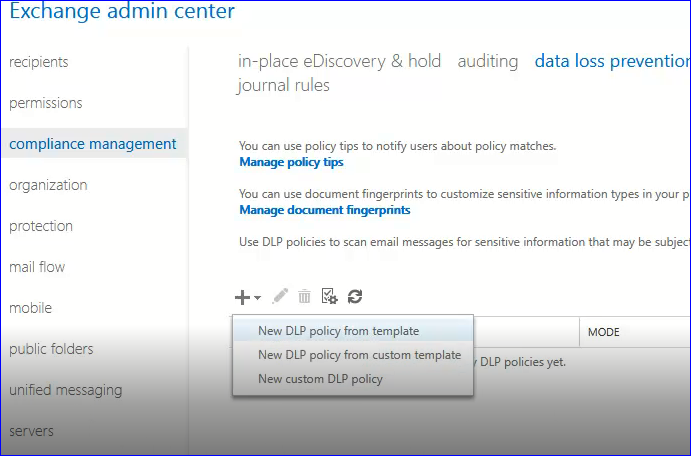Click the MODE column header
This screenshot has height=456, width=691.
604,332
